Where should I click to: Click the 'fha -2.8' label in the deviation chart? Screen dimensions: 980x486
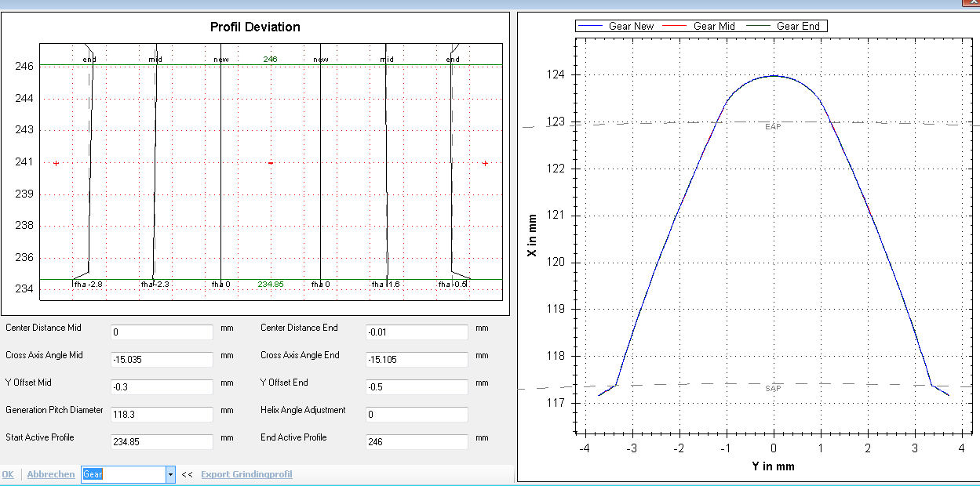coord(88,284)
